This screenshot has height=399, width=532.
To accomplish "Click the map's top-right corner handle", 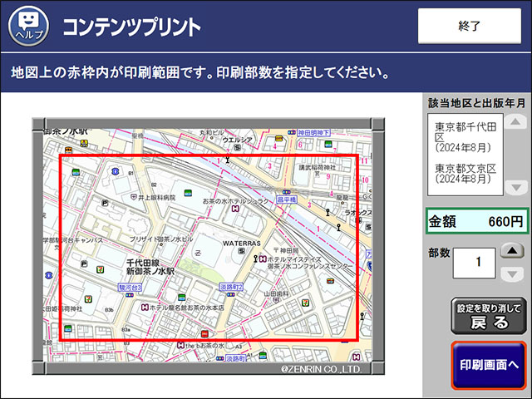I will point(378,124).
